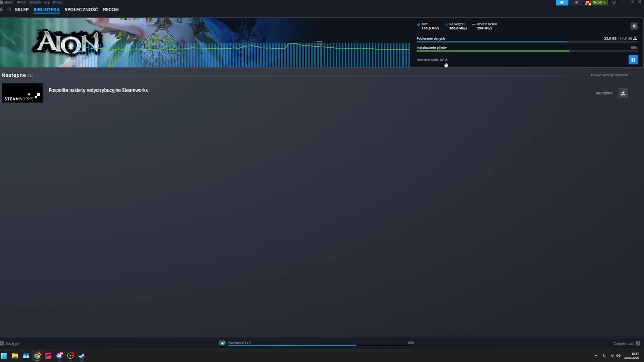Click the NASTĘPNE label on Steamworks row
This screenshot has height=362, width=644.
[x=604, y=93]
